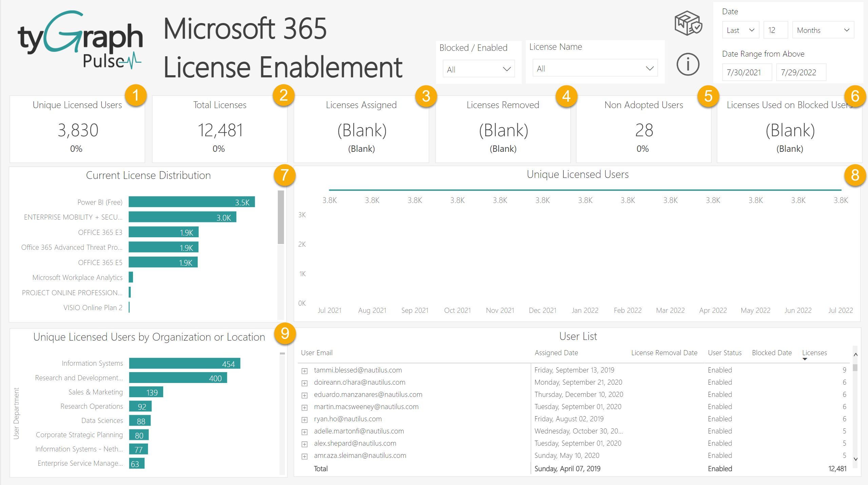
Task: Click yellow badge number 8
Action: pos(855,175)
